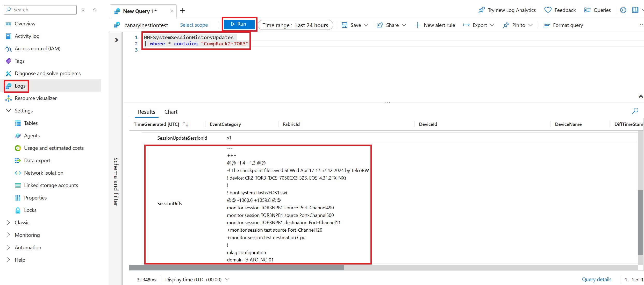Add a new query tab
This screenshot has height=285, width=644.
coord(183,11)
